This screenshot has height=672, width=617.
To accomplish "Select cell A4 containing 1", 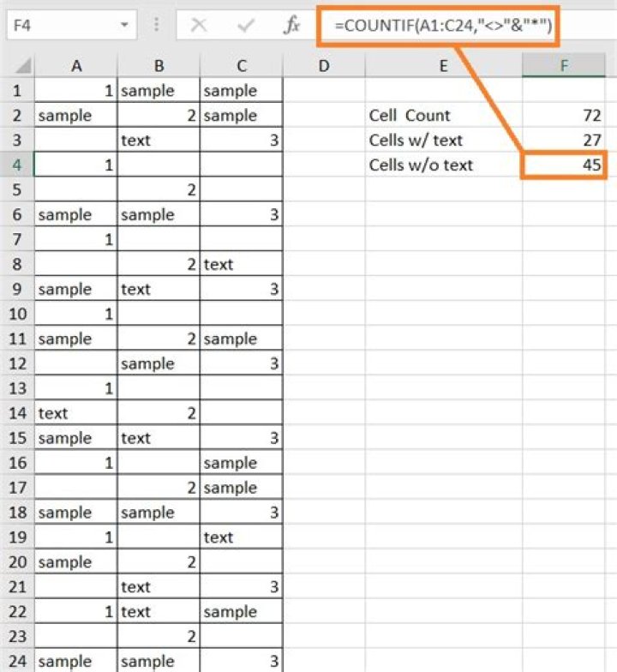I will (x=75, y=165).
